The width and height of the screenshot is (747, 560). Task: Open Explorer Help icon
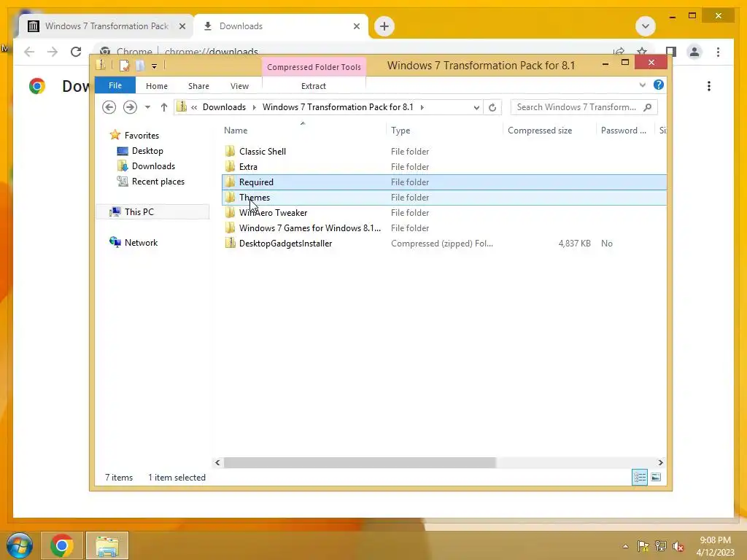coord(659,85)
